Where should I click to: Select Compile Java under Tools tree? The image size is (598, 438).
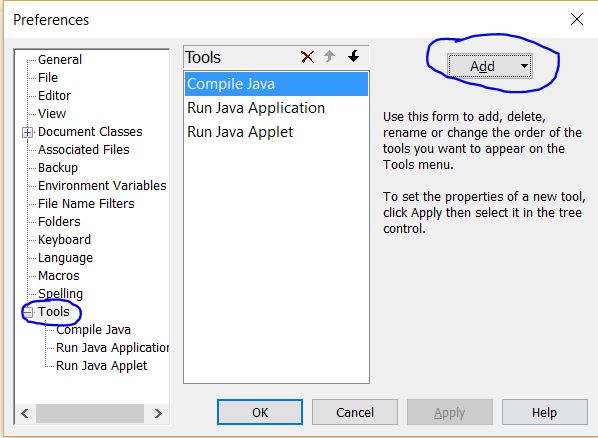click(93, 330)
